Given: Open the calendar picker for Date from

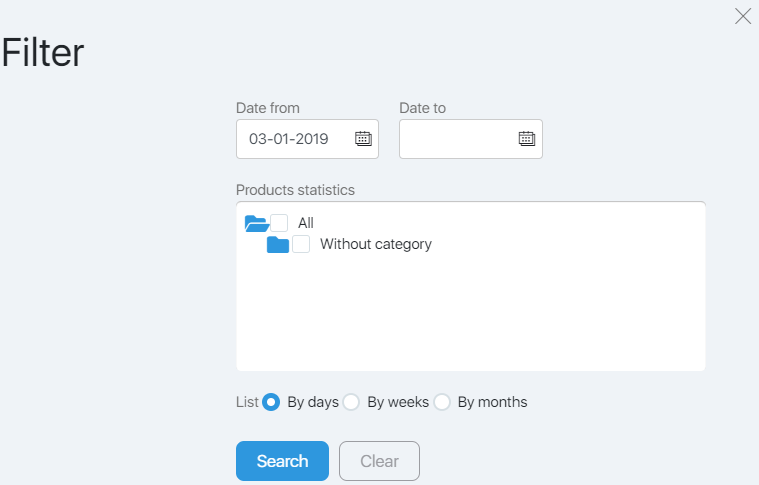Looking at the screenshot, I should coord(363,139).
